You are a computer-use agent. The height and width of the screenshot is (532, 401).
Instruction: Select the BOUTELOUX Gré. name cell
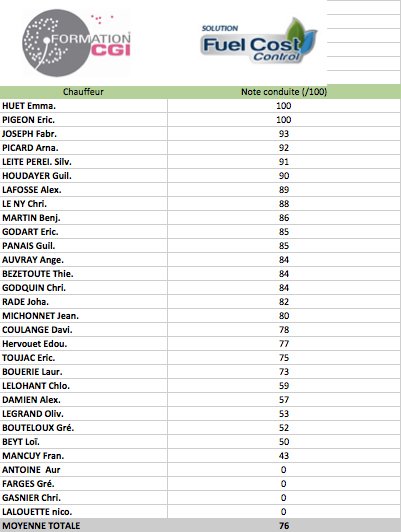[x=83, y=428]
